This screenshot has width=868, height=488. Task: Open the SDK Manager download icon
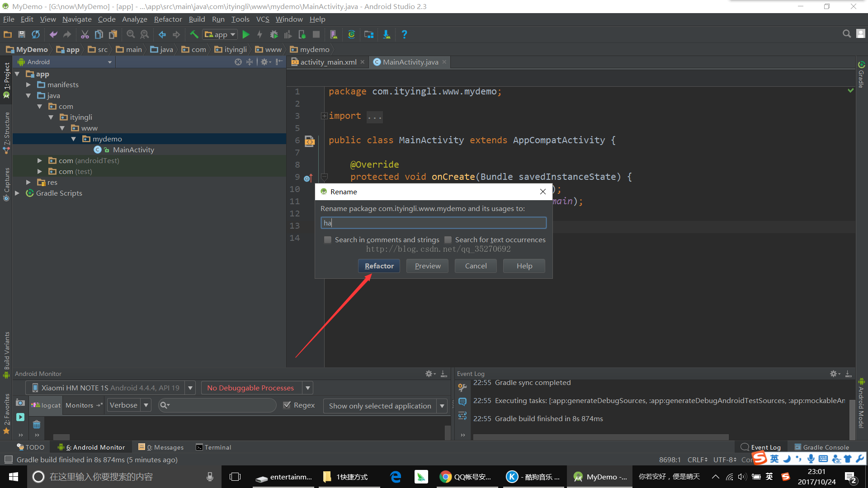tap(387, 34)
